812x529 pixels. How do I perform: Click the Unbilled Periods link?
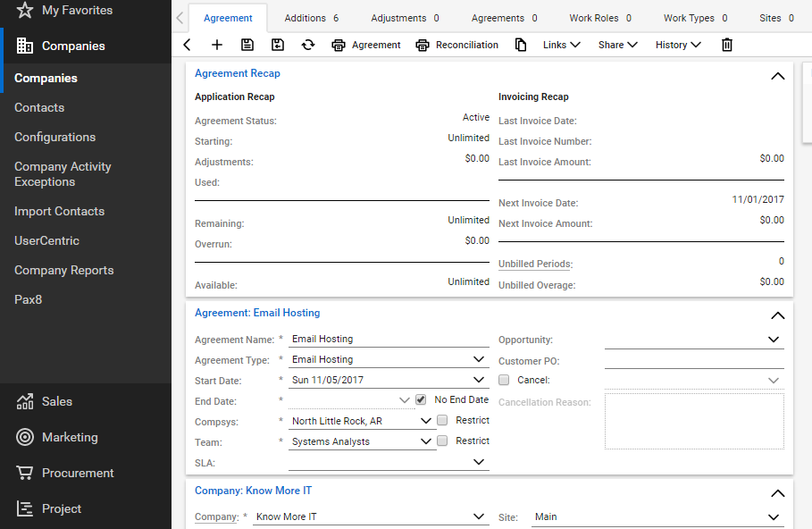[534, 264]
